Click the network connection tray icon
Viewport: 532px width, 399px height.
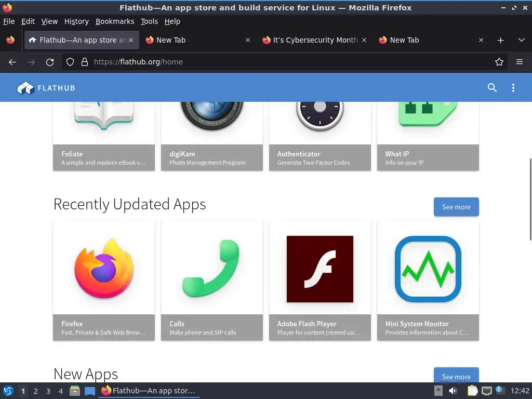[486, 391]
